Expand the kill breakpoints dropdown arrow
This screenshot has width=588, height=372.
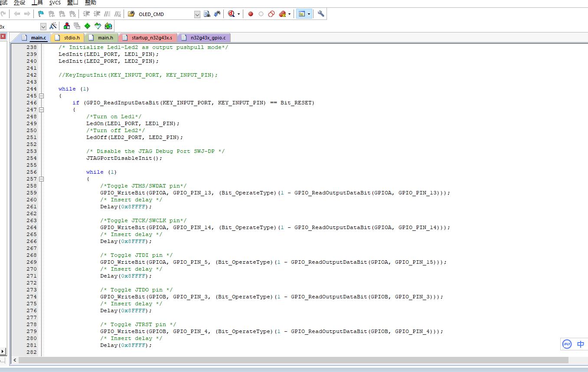pyautogui.click(x=289, y=14)
